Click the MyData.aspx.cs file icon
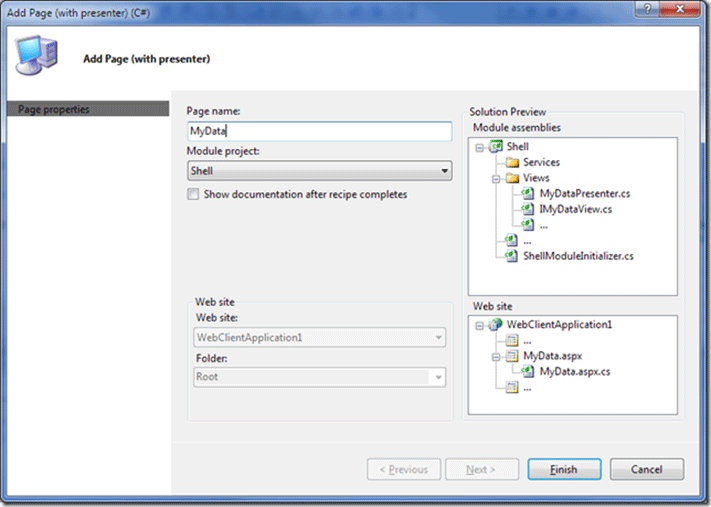This screenshot has width=711, height=507. point(527,371)
